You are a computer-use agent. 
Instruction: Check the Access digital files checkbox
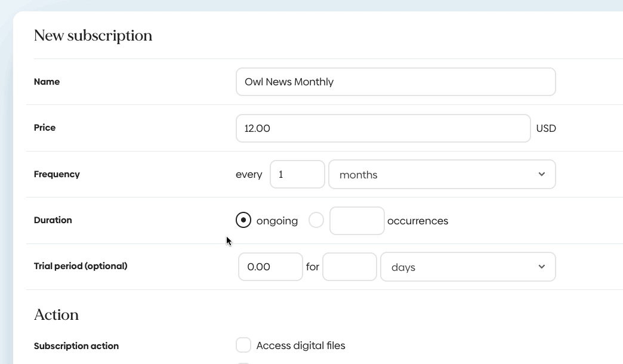243,345
